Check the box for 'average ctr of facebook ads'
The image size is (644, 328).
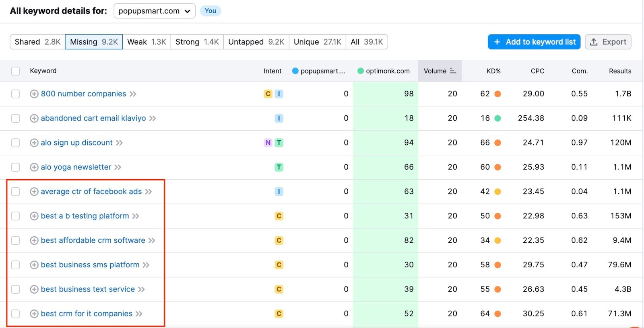16,192
